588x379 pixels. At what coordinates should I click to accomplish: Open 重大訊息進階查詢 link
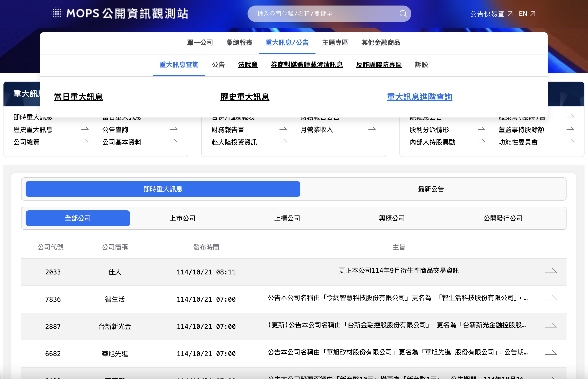point(419,97)
